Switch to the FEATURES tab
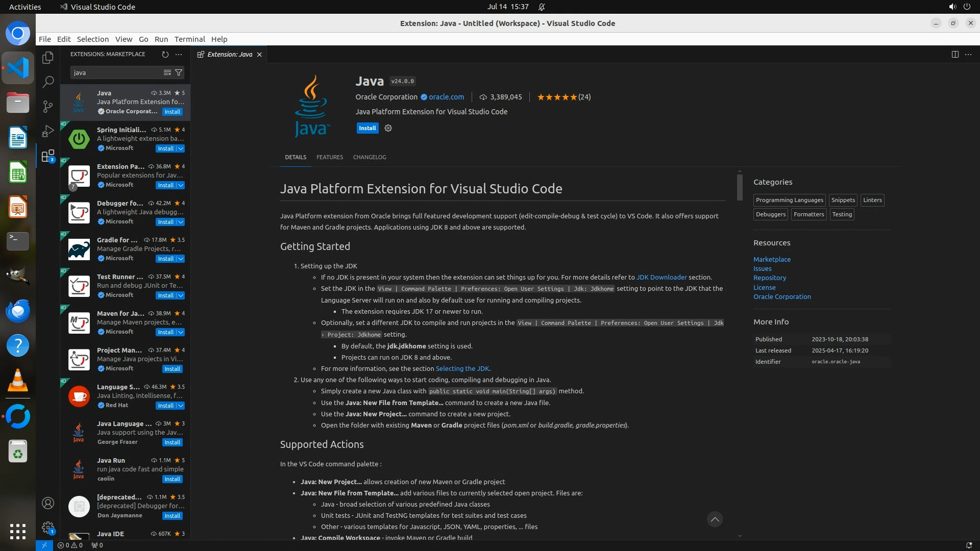Viewport: 980px width, 551px height. click(329, 157)
